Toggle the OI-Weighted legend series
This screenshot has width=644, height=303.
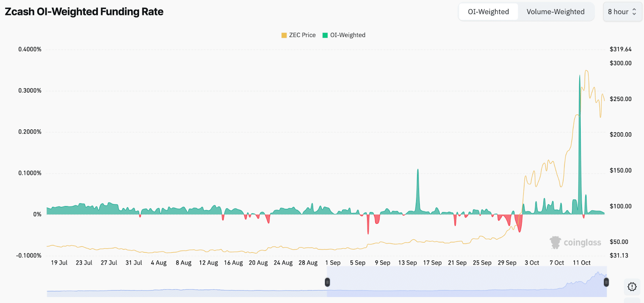pyautogui.click(x=344, y=35)
